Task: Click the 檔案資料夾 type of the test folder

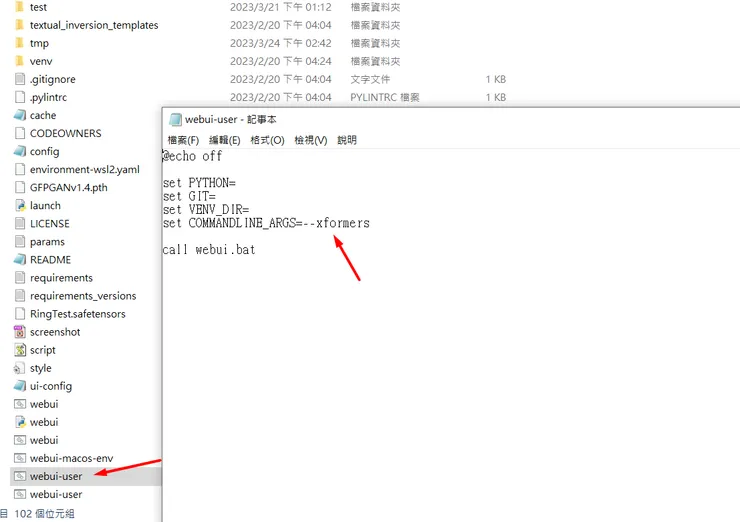Action: click(x=375, y=7)
